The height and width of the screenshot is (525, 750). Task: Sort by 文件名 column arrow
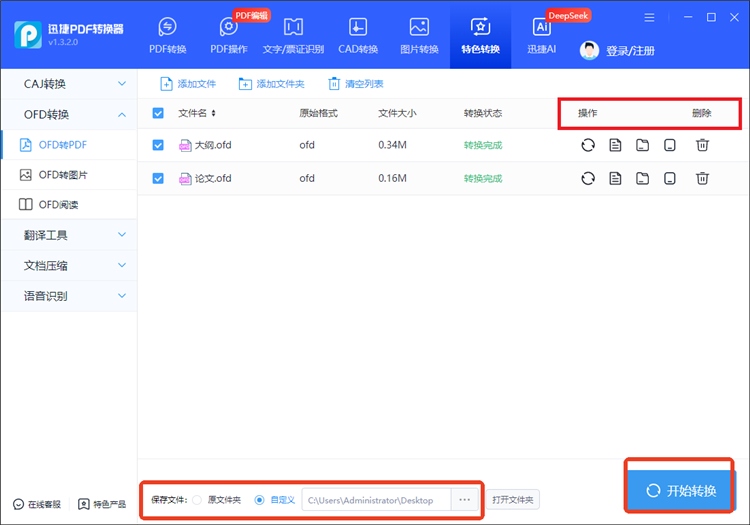[213, 113]
